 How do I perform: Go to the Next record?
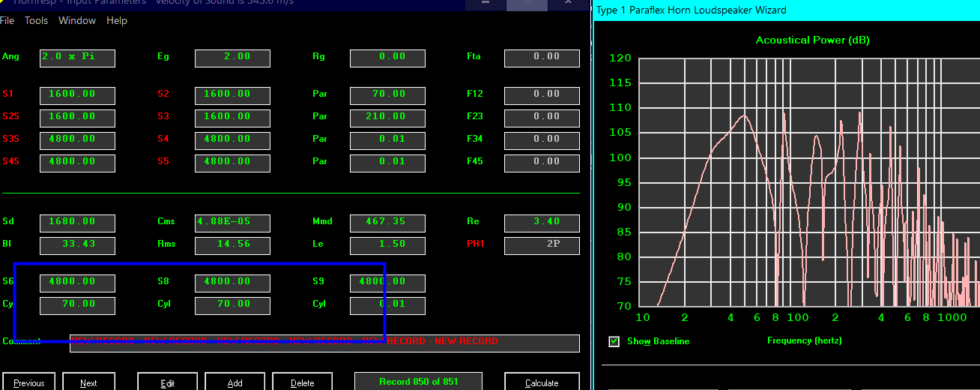[x=88, y=382]
